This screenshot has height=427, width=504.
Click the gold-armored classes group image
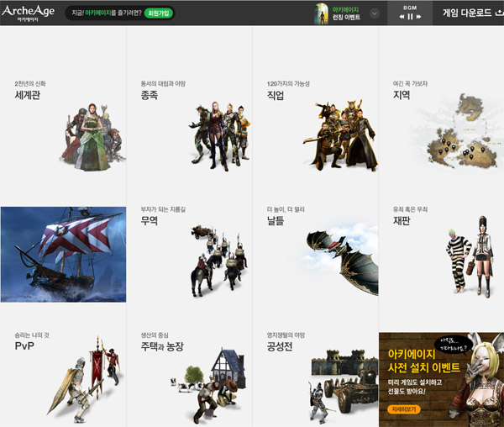point(341,135)
